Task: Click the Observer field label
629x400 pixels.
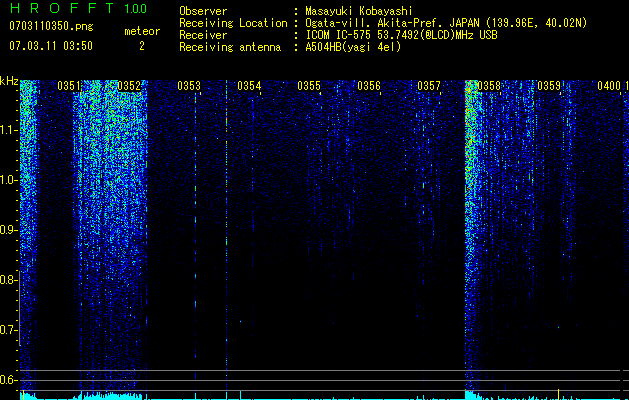Action: tap(203, 11)
